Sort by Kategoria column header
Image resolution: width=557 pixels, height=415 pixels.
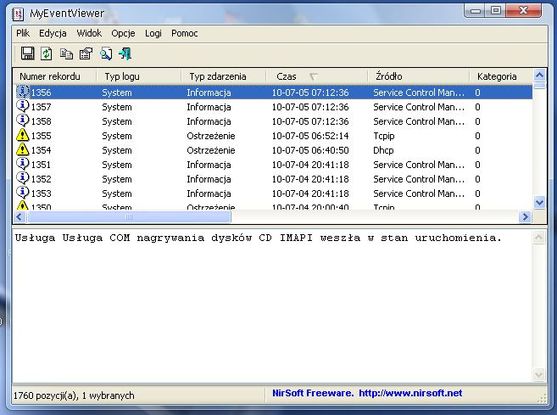pos(501,76)
